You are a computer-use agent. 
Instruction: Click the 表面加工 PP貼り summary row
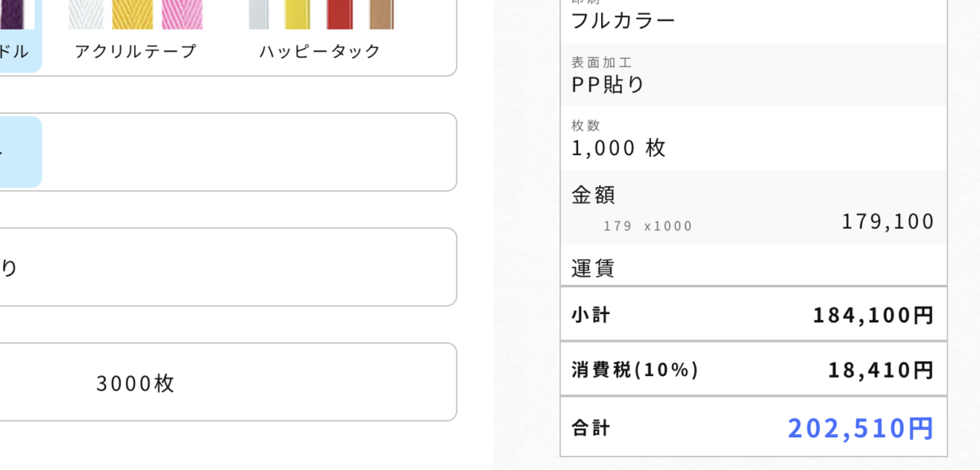(x=753, y=74)
